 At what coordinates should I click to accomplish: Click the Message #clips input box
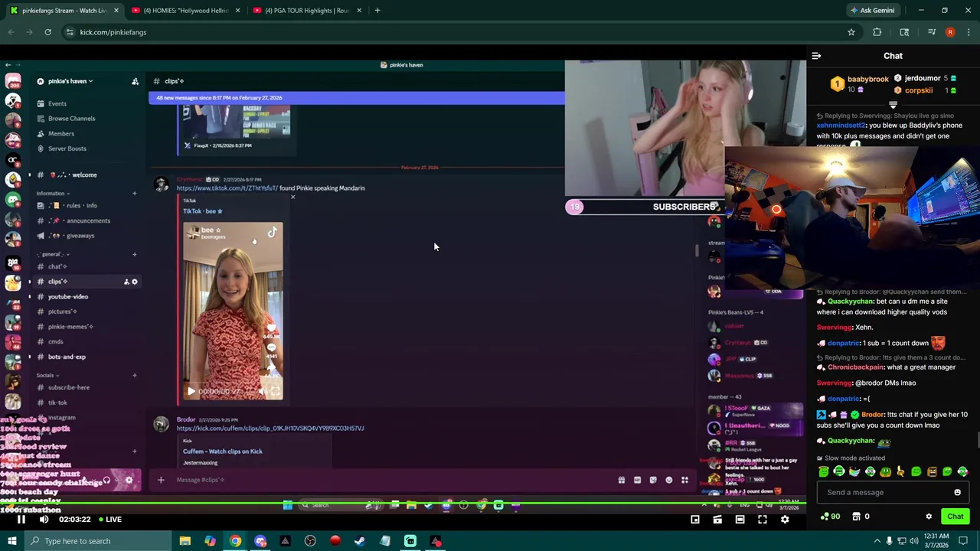coord(383,480)
